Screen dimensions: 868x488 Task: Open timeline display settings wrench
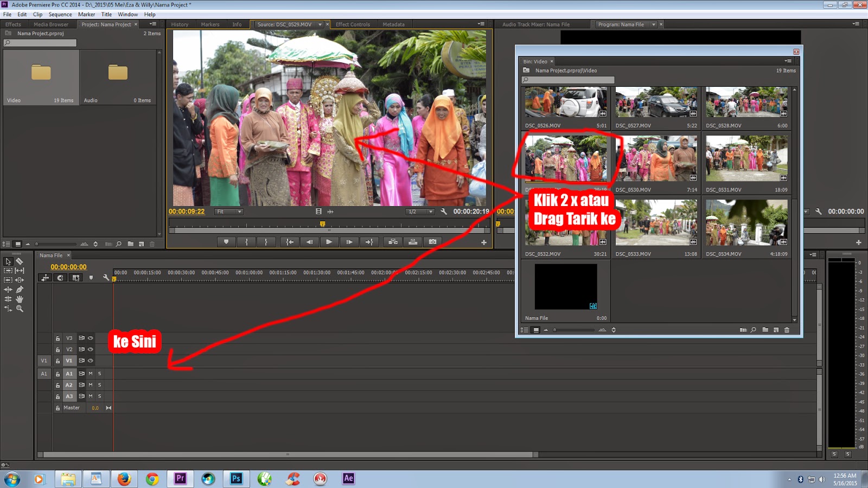click(x=106, y=278)
